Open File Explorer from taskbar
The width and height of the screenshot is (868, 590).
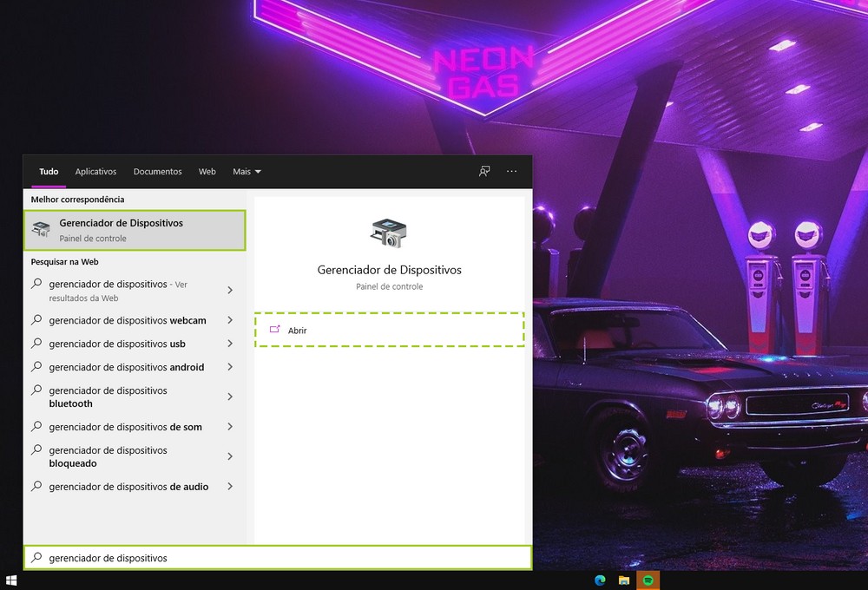tap(624, 580)
